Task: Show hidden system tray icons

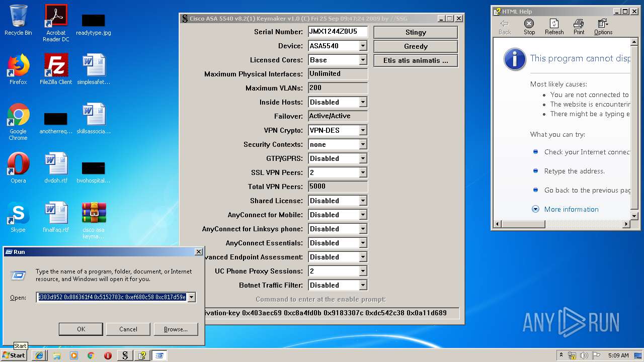Action: tap(561, 355)
